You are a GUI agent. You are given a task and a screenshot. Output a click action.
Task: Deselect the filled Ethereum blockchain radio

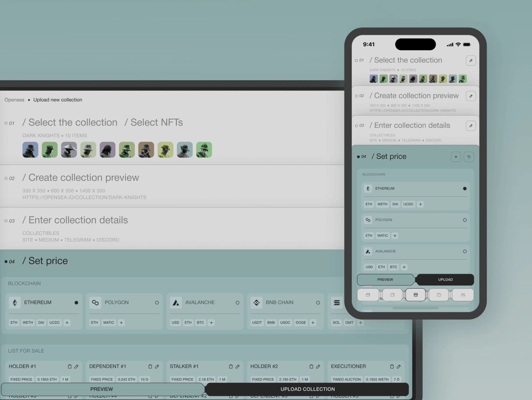(76, 303)
